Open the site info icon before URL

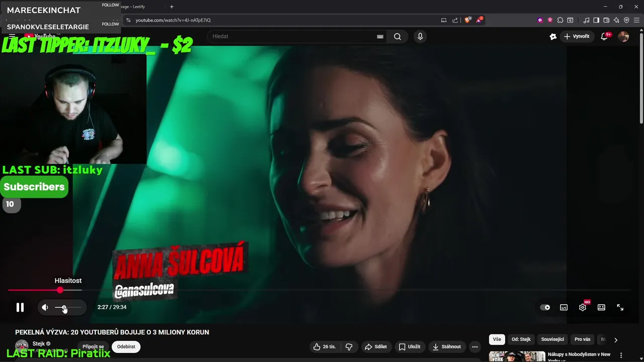click(128, 20)
